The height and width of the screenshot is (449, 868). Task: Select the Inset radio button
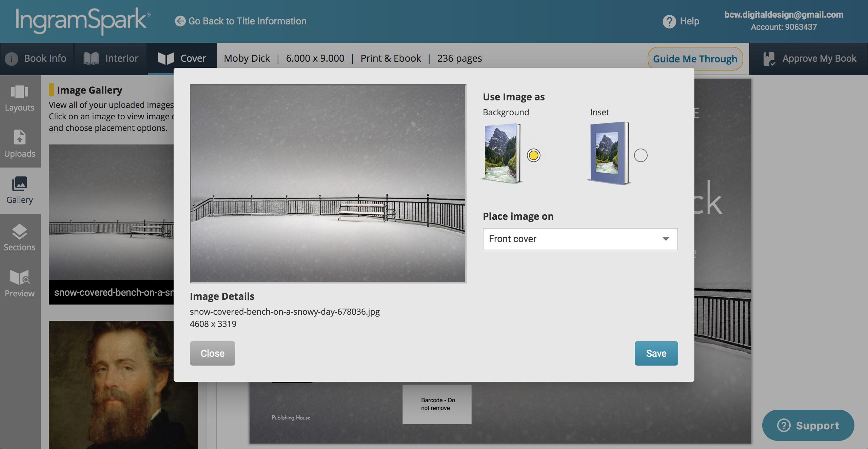point(640,155)
